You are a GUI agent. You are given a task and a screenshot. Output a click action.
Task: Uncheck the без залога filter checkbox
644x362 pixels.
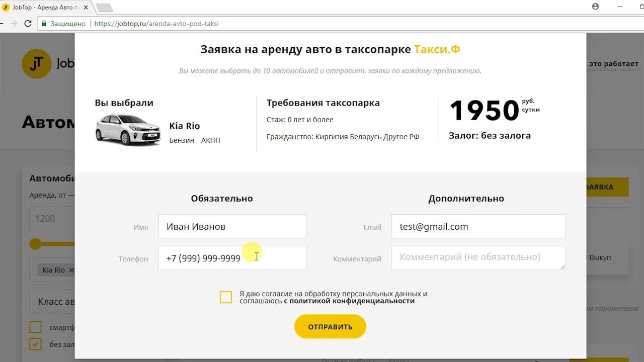35,344
